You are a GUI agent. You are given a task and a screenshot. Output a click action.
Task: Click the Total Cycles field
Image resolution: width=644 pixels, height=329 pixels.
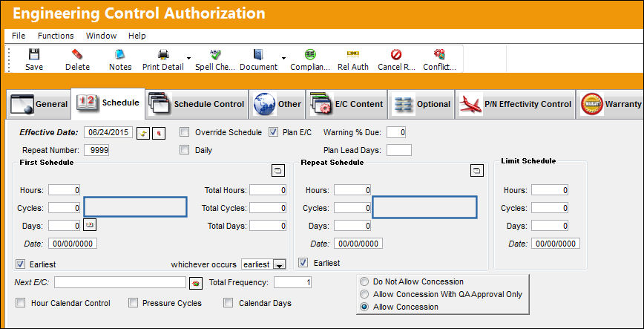click(268, 208)
